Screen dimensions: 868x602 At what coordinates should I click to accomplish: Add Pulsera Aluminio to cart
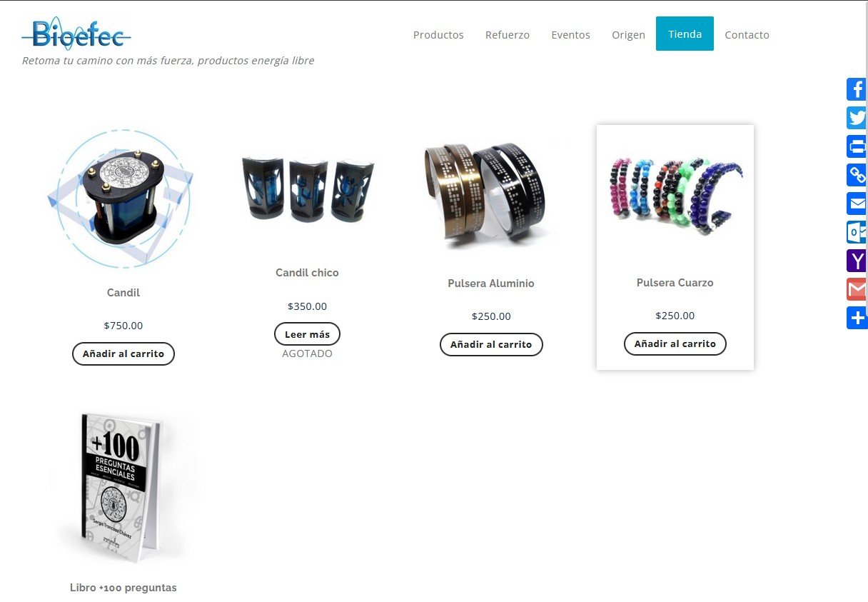click(491, 344)
